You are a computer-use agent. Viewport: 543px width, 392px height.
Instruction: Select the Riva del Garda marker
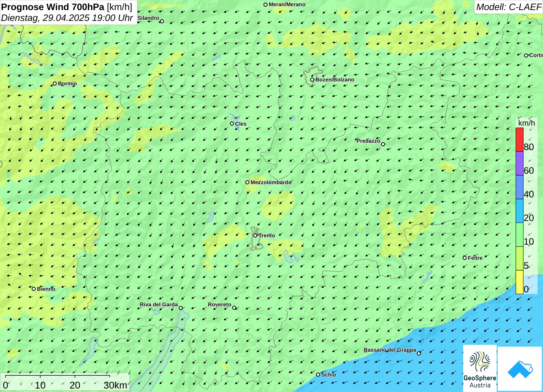[x=181, y=308]
